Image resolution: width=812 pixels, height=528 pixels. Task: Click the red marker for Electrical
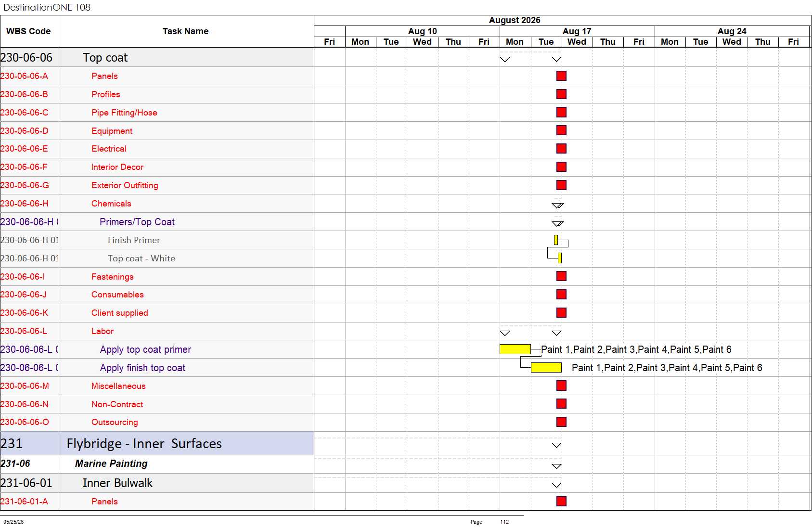pos(561,149)
